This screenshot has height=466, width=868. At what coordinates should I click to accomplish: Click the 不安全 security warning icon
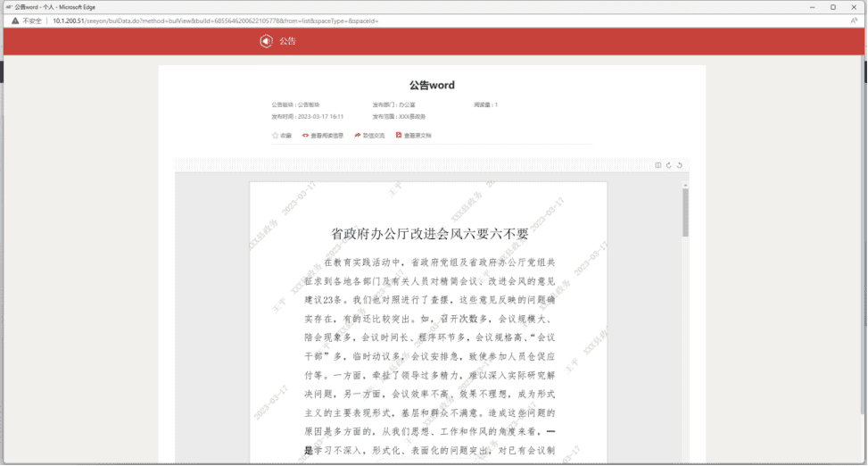[15, 21]
